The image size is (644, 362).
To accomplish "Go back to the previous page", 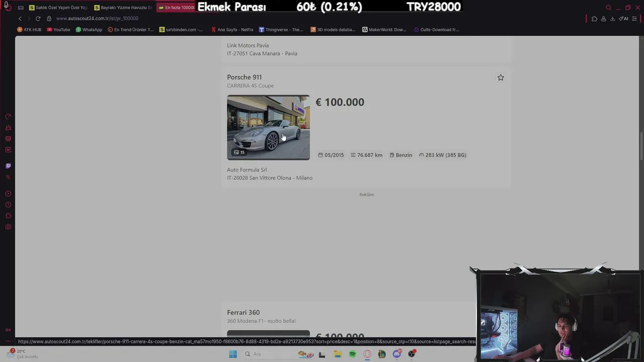I will [20, 19].
